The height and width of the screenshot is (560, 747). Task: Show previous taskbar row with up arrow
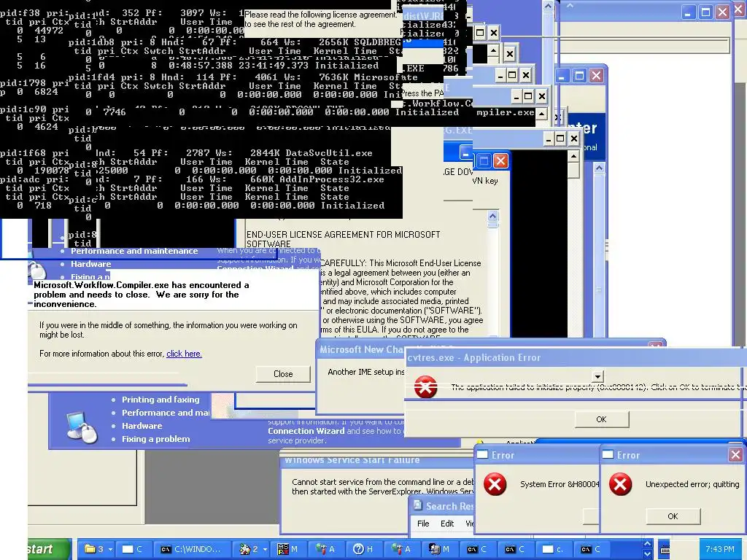coord(647,544)
